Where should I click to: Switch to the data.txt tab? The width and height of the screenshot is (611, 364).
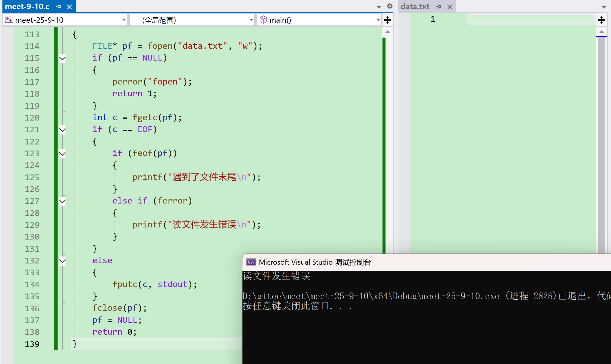click(415, 6)
